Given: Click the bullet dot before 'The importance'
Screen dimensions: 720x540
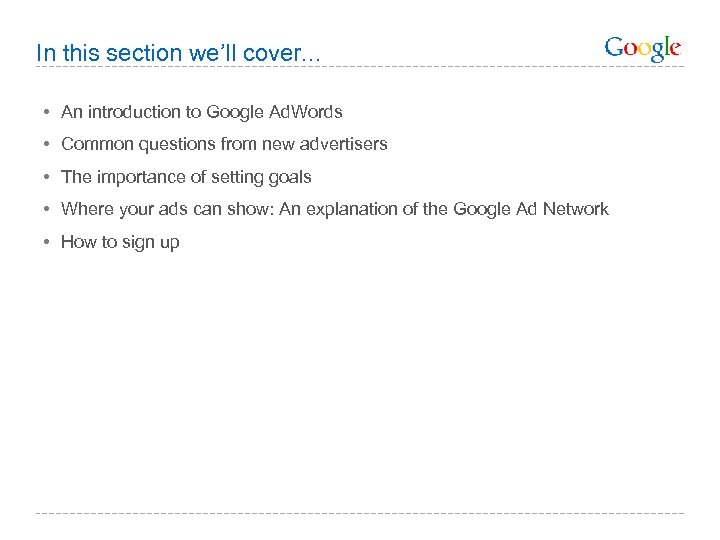Looking at the screenshot, I should click(x=47, y=177).
